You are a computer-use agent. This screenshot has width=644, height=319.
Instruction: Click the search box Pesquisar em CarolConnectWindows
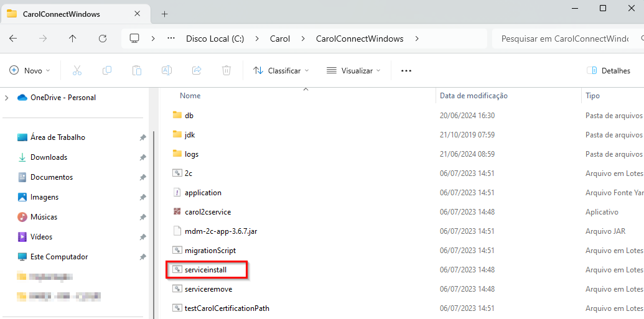click(x=563, y=39)
